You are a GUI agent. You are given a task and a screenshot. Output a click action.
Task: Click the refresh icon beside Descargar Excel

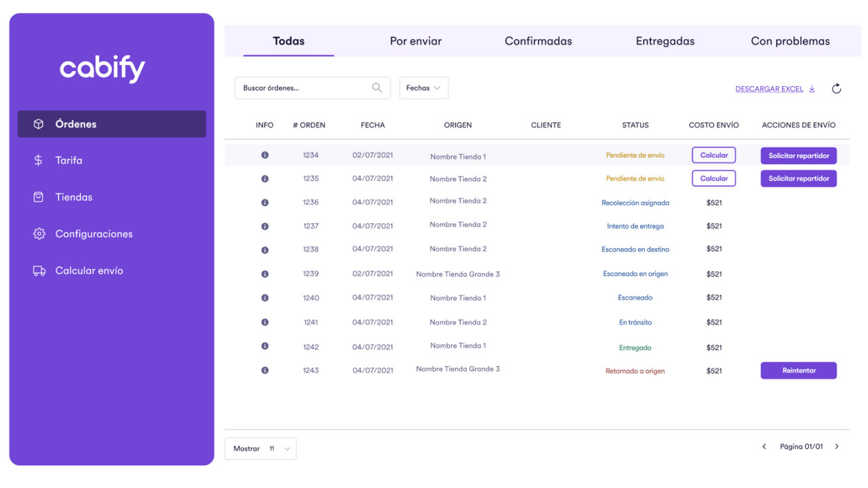click(836, 89)
